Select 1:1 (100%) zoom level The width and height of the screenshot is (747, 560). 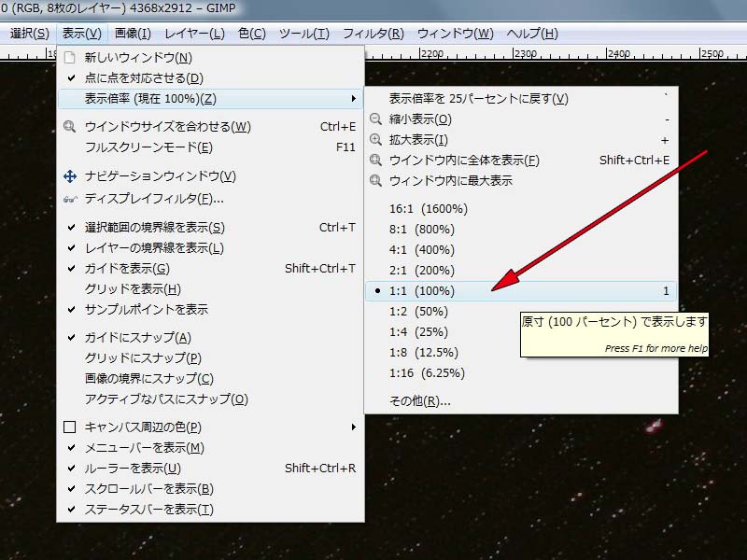coord(521,290)
